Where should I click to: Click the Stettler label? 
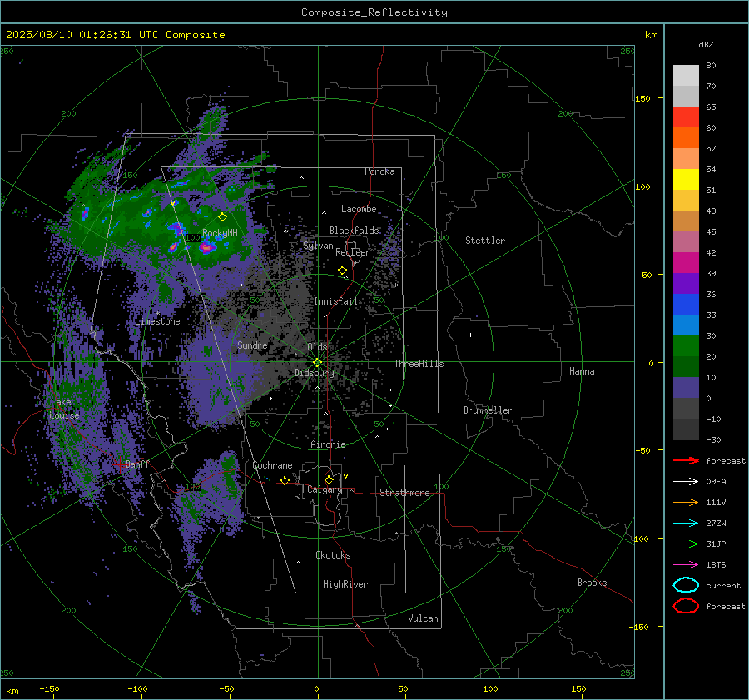click(x=485, y=241)
